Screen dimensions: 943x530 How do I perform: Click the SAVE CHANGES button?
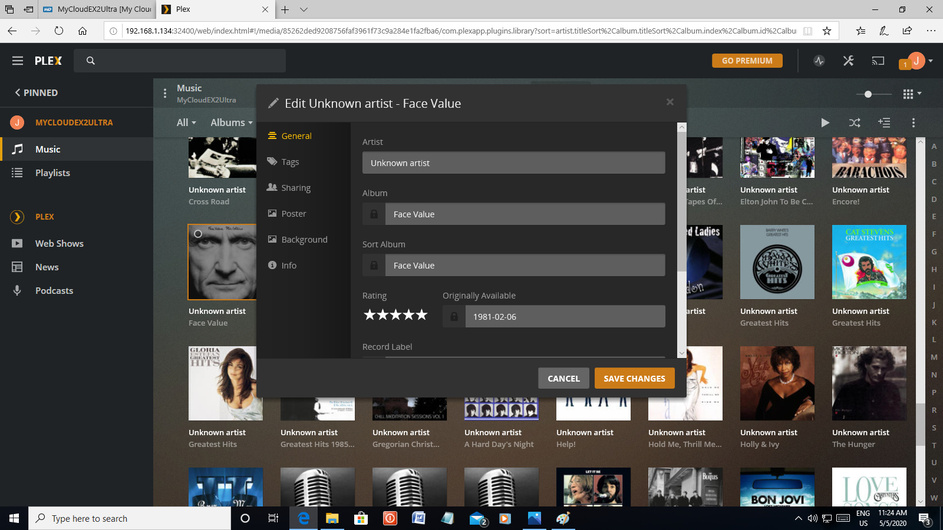tap(634, 378)
